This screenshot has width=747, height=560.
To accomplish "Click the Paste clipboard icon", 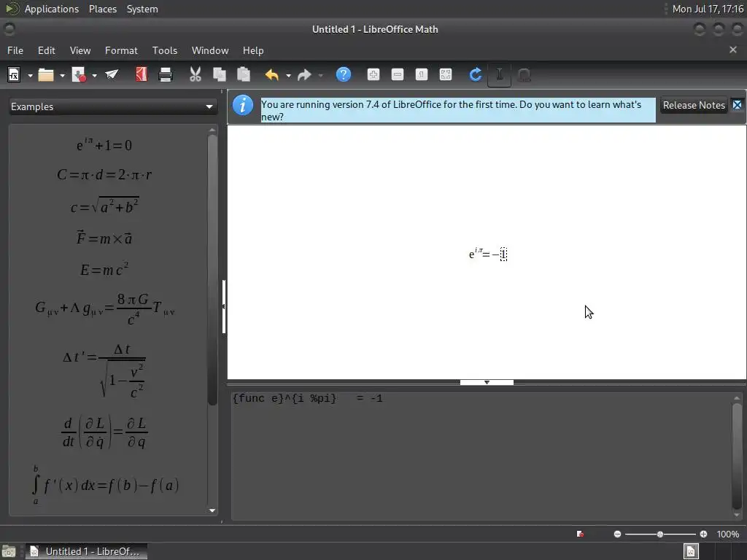I will [244, 75].
